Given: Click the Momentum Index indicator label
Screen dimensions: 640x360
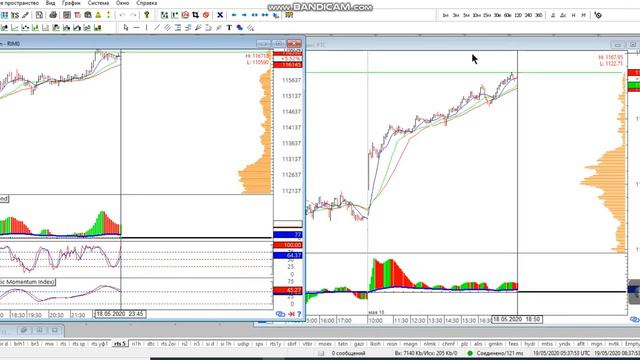Looking at the screenshot, I should (x=27, y=282).
